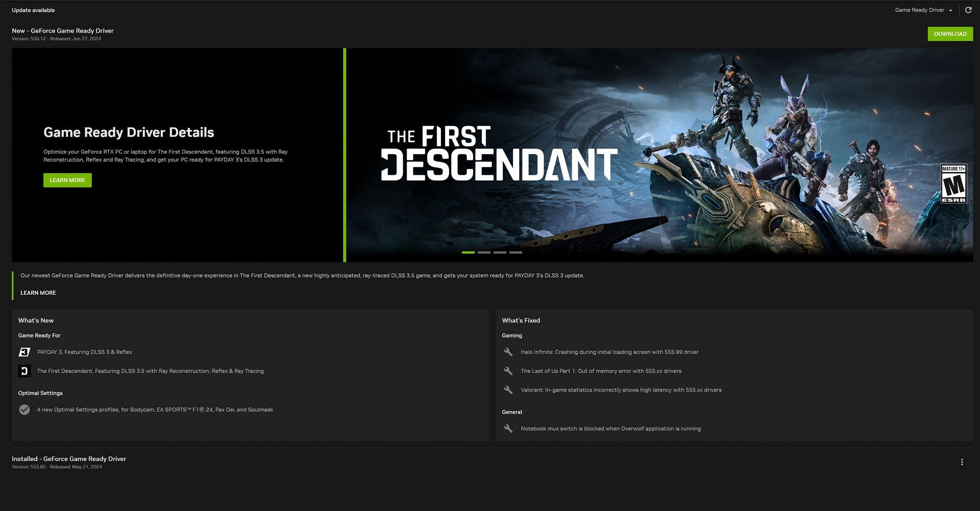This screenshot has width=980, height=511.
Task: Click the ESRB Mature 17+ rating badge
Action: coord(953,184)
